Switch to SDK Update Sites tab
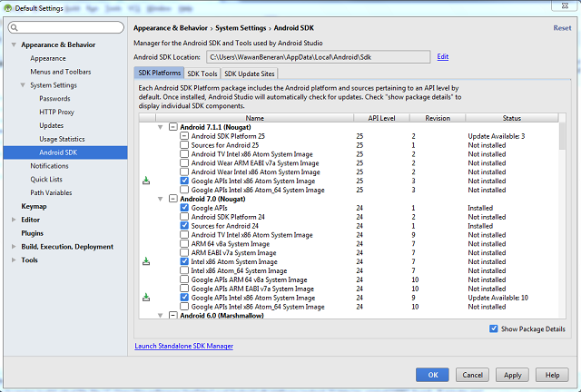This screenshot has height=392, width=581. (x=250, y=73)
